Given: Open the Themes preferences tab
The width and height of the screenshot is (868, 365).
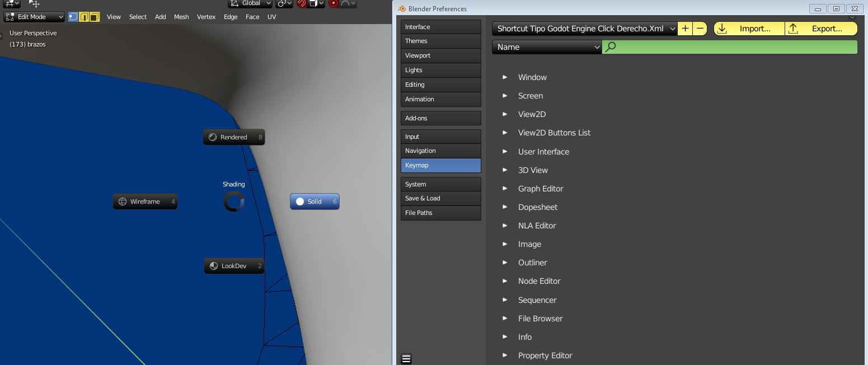Looking at the screenshot, I should coord(441,41).
